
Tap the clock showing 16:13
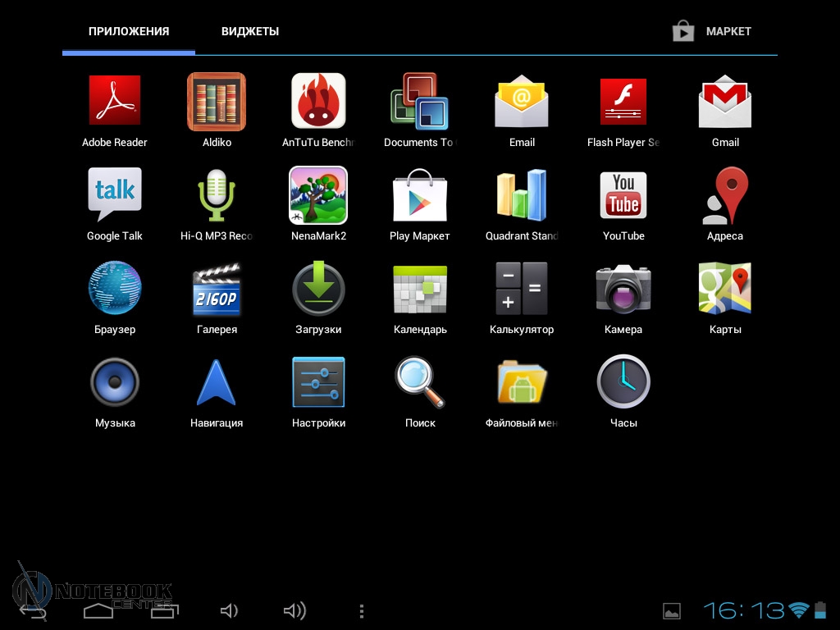click(743, 610)
